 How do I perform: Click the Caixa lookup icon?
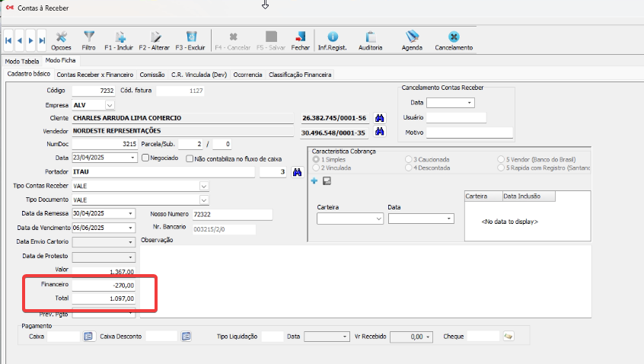pyautogui.click(x=88, y=336)
